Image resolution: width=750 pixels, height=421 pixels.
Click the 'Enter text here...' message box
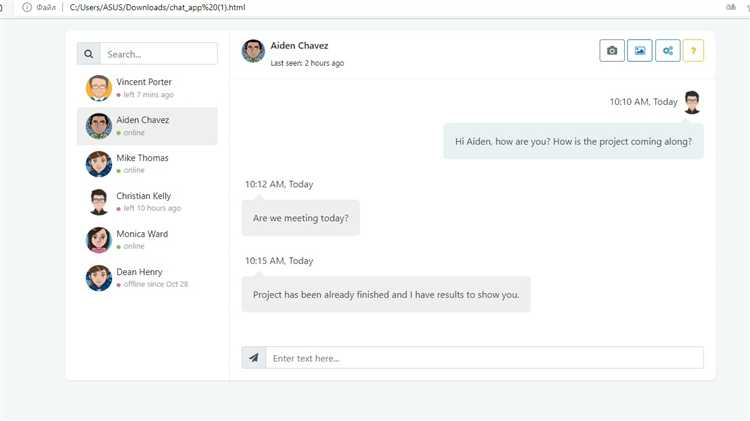click(x=484, y=358)
